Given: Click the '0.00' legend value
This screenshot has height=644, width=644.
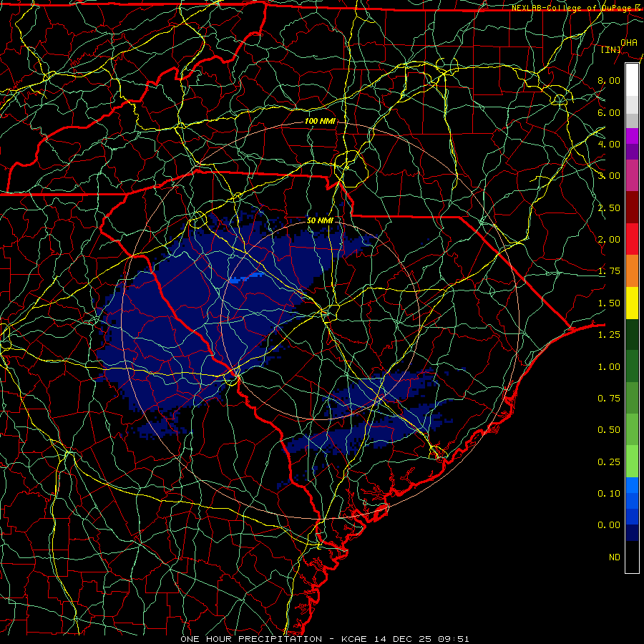Looking at the screenshot, I should coord(609,525).
